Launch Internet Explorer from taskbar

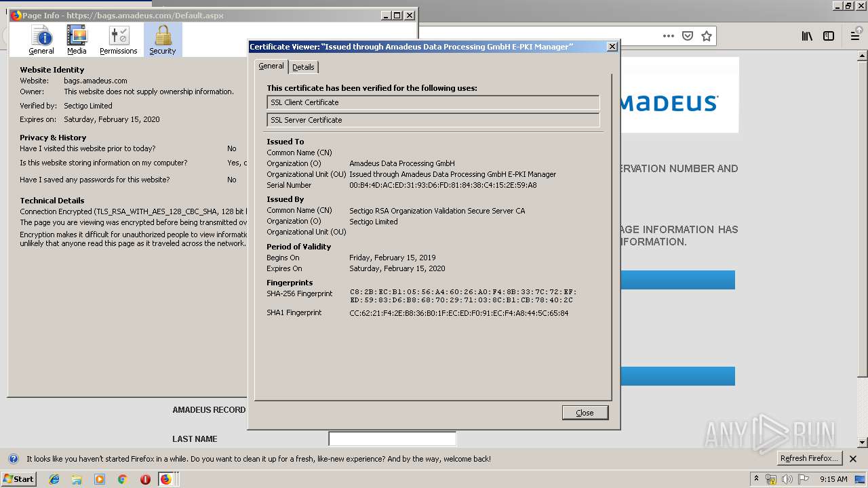point(54,479)
